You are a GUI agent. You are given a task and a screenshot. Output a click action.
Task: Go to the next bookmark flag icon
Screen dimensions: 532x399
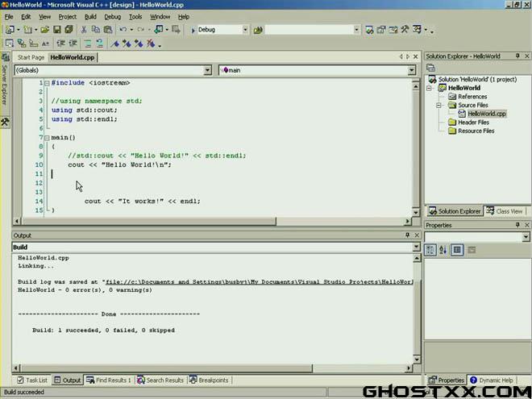(127, 44)
